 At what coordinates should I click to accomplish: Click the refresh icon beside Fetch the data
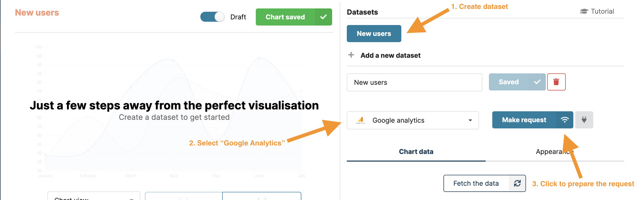517,183
